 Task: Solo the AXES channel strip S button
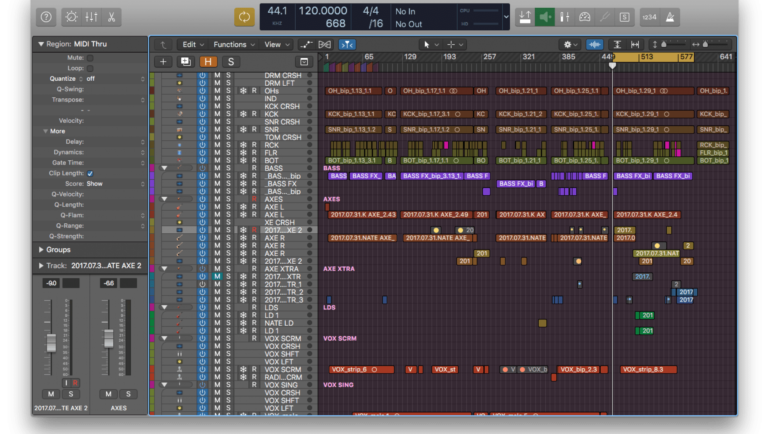128,394
